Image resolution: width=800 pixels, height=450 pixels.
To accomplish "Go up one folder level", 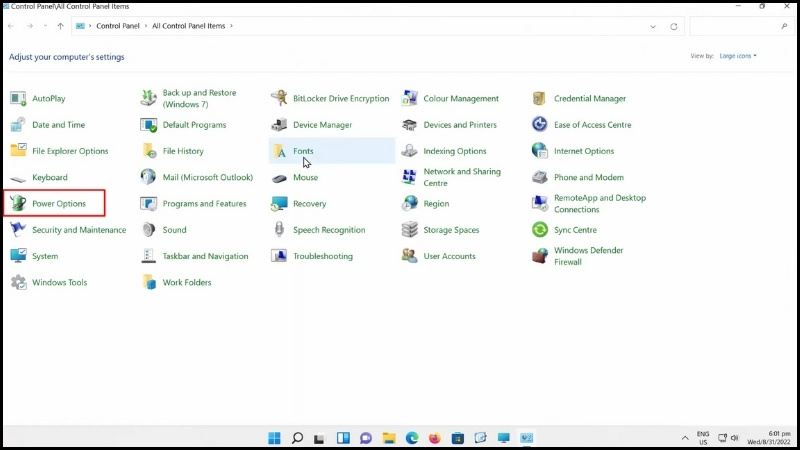I will coord(60,26).
